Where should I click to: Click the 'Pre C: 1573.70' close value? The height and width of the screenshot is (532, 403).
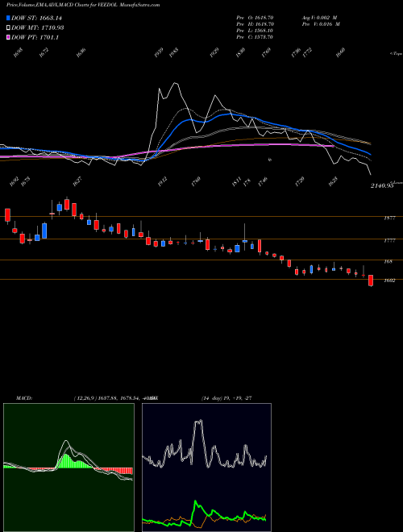(x=255, y=37)
